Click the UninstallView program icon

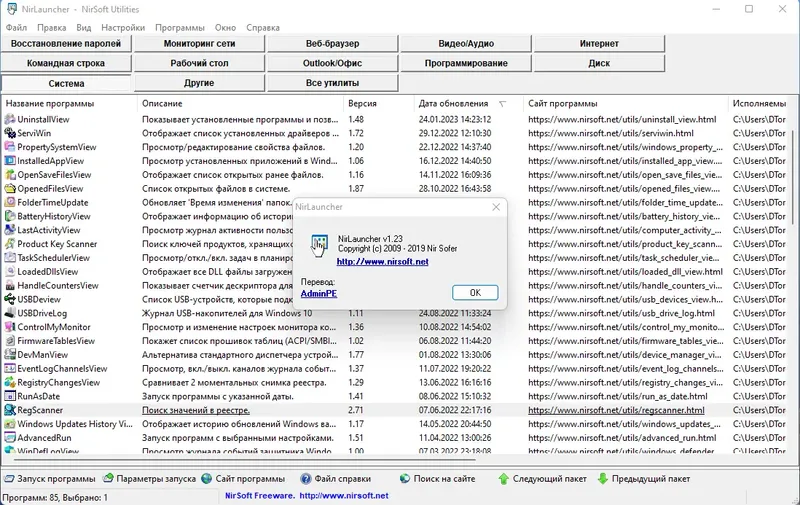pyautogui.click(x=10, y=119)
